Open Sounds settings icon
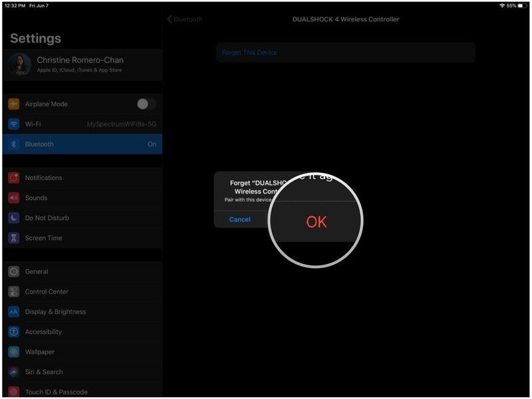This screenshot has width=532, height=399. tap(14, 198)
